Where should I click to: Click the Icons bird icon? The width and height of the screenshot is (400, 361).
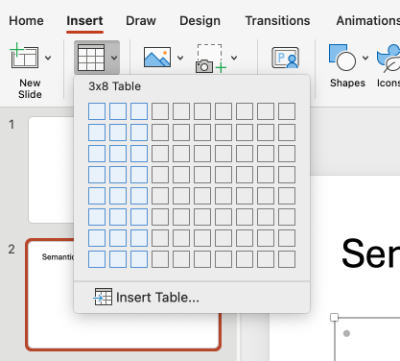pos(389,58)
